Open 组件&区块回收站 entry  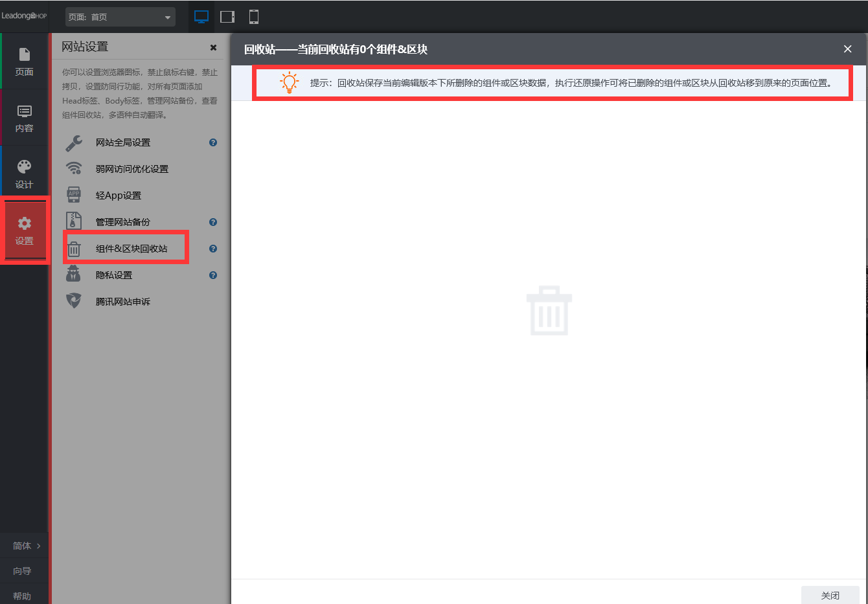(x=131, y=249)
